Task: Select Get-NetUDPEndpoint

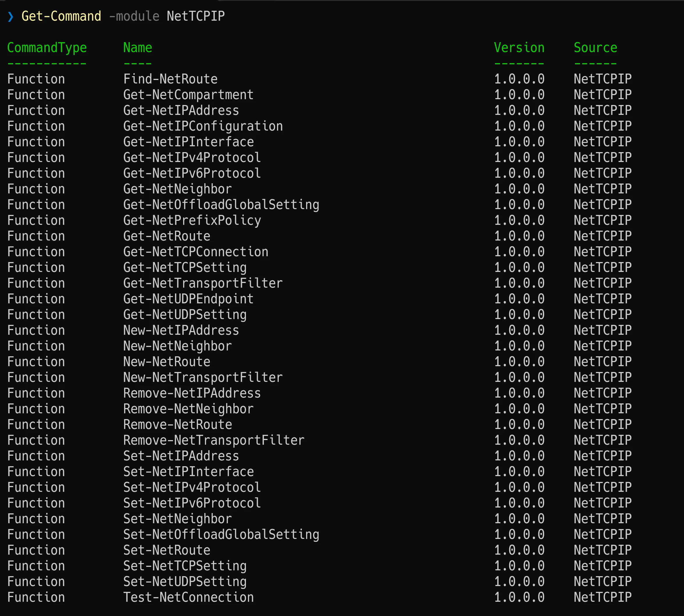Action: [x=188, y=299]
